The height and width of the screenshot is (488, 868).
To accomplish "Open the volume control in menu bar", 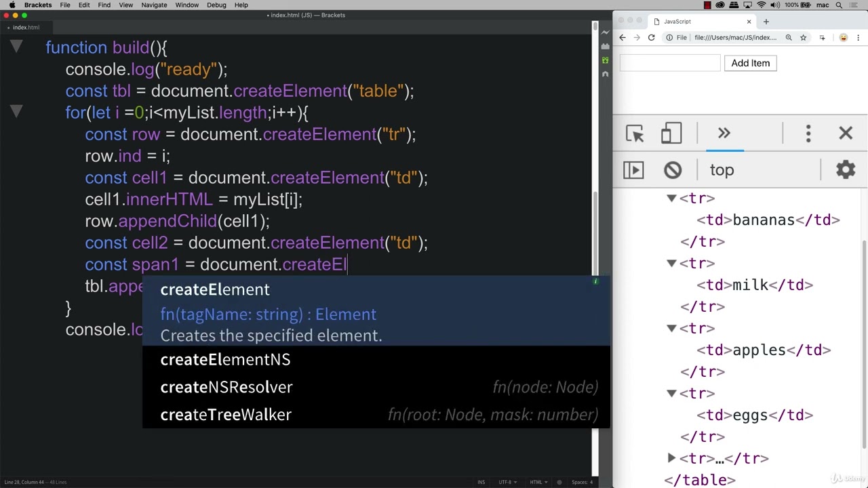I will point(776,5).
